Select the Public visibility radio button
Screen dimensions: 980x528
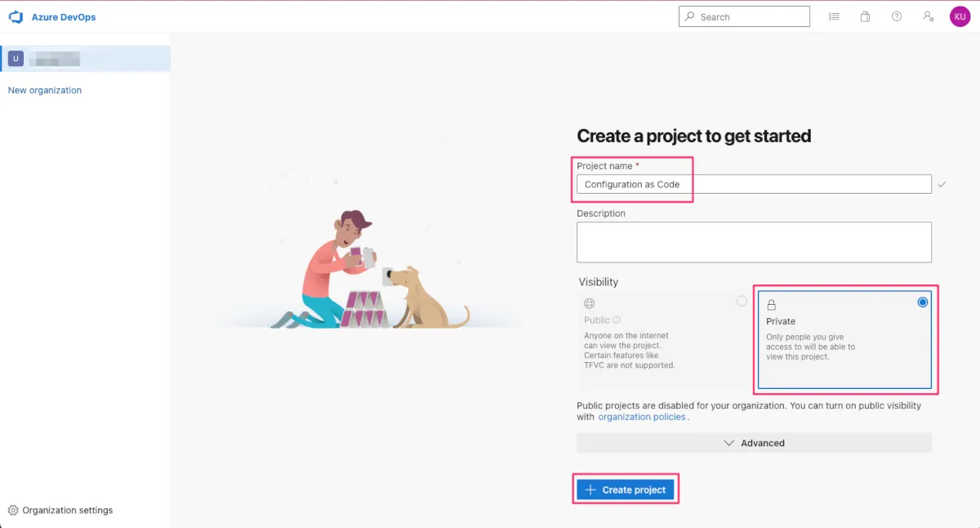(742, 301)
